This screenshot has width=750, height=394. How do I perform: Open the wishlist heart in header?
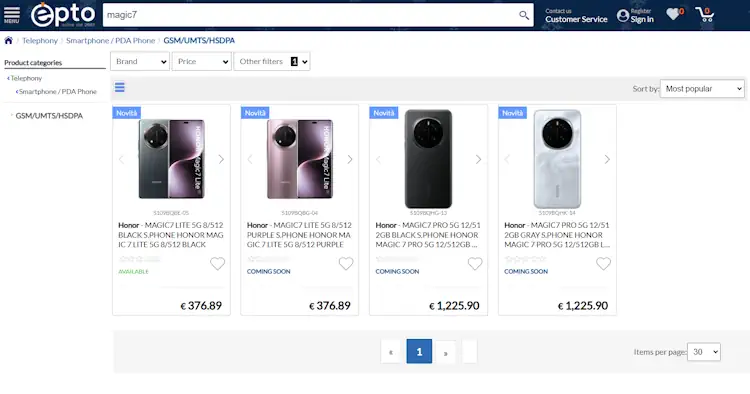674,14
